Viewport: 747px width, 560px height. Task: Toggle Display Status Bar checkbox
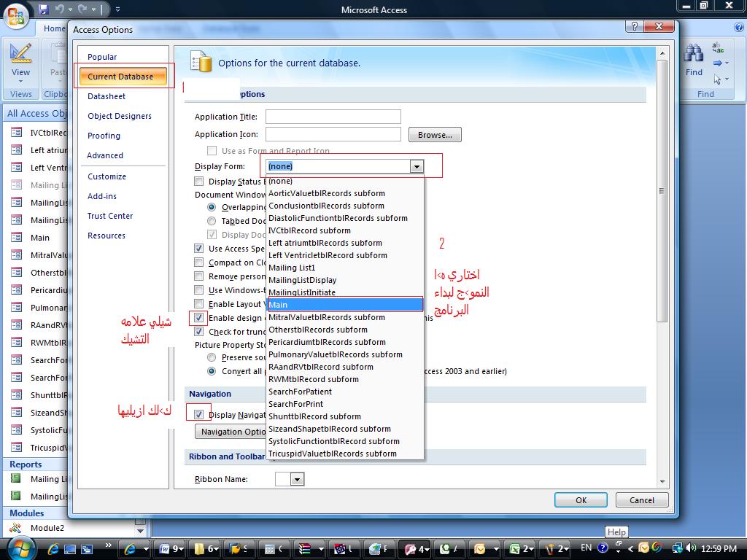tap(198, 182)
